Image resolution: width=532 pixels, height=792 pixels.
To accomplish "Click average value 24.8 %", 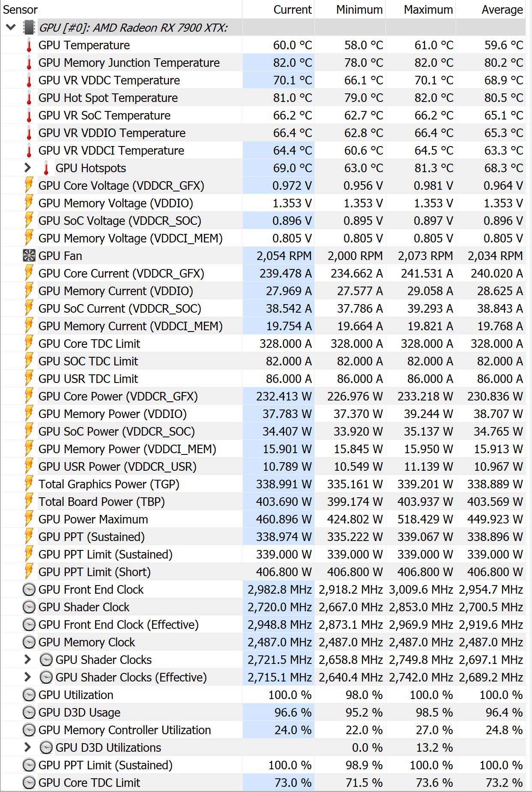I will (x=504, y=730).
